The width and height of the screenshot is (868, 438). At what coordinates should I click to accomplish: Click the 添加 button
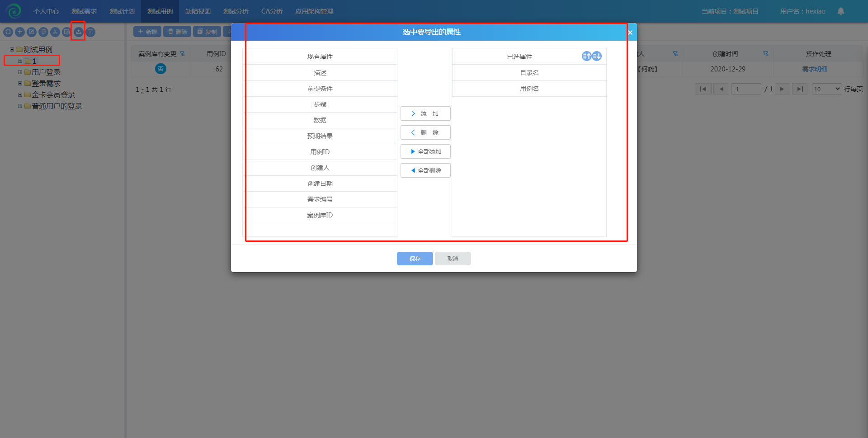(425, 113)
